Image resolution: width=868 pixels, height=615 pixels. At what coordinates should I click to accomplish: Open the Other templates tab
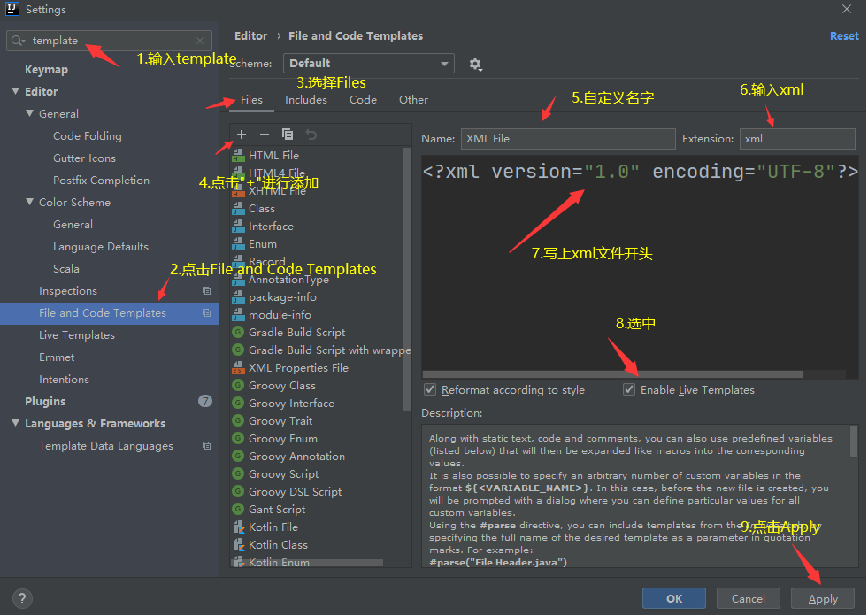[413, 99]
